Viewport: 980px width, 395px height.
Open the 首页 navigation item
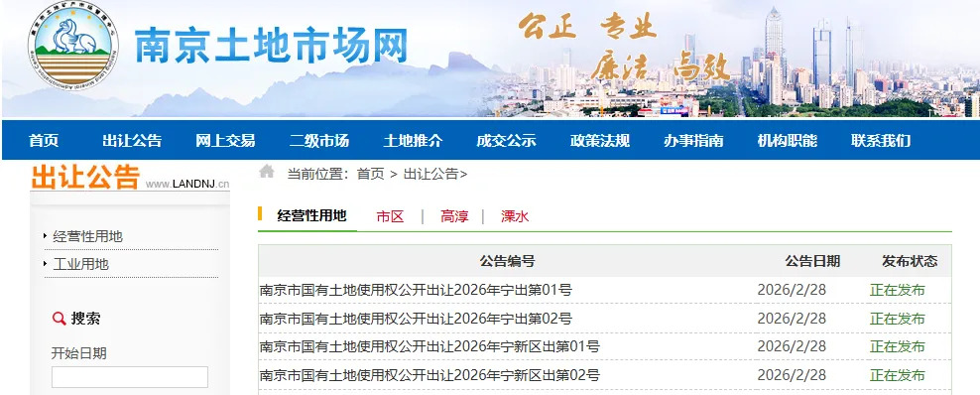pyautogui.click(x=44, y=141)
